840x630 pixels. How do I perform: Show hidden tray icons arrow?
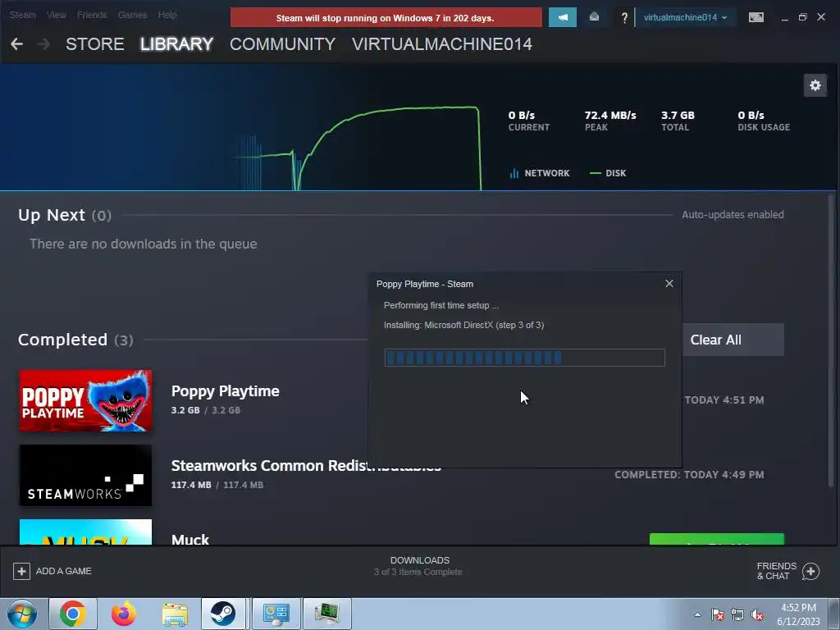pos(697,614)
